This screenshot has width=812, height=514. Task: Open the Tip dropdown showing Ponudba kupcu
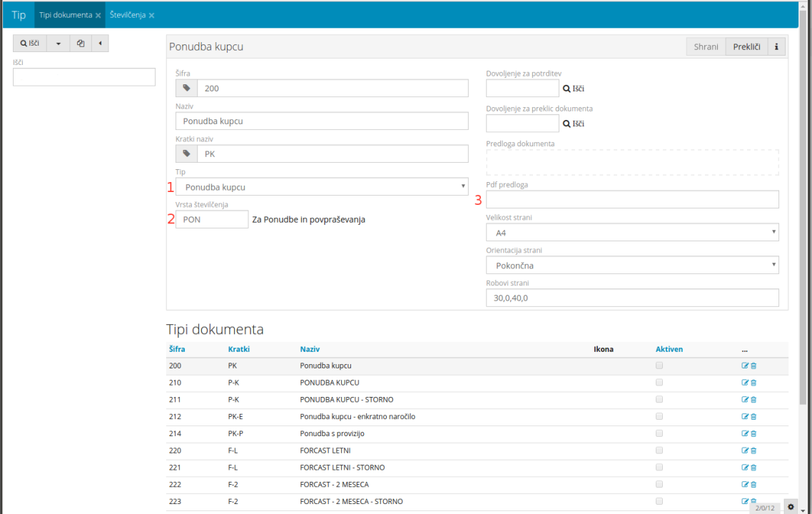[x=322, y=187]
